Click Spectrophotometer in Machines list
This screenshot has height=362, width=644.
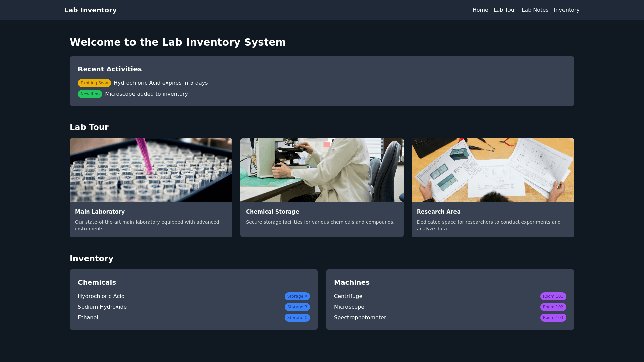[x=360, y=318]
